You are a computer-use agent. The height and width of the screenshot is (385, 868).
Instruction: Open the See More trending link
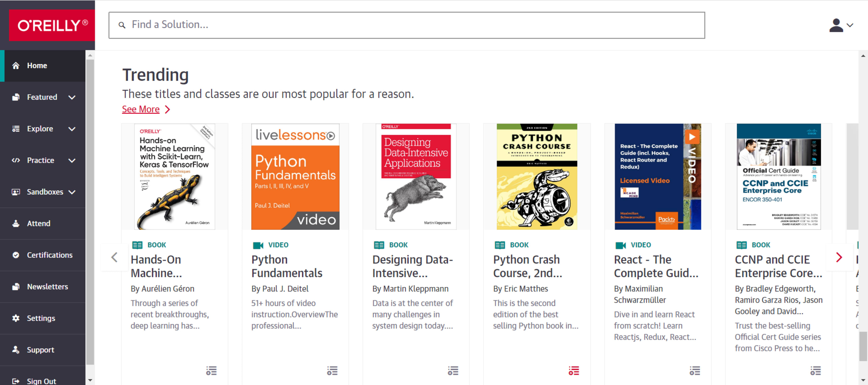point(140,109)
